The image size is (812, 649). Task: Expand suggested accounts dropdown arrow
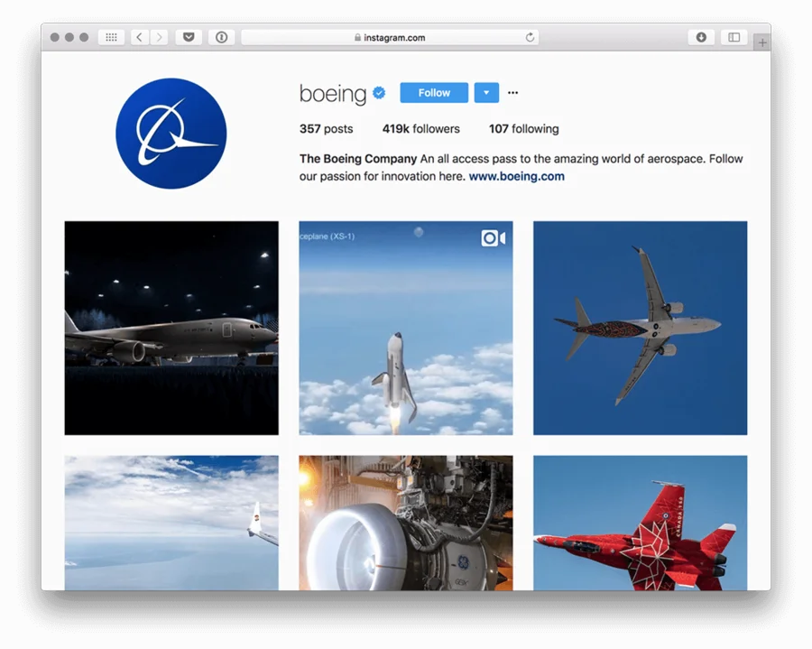click(x=486, y=93)
